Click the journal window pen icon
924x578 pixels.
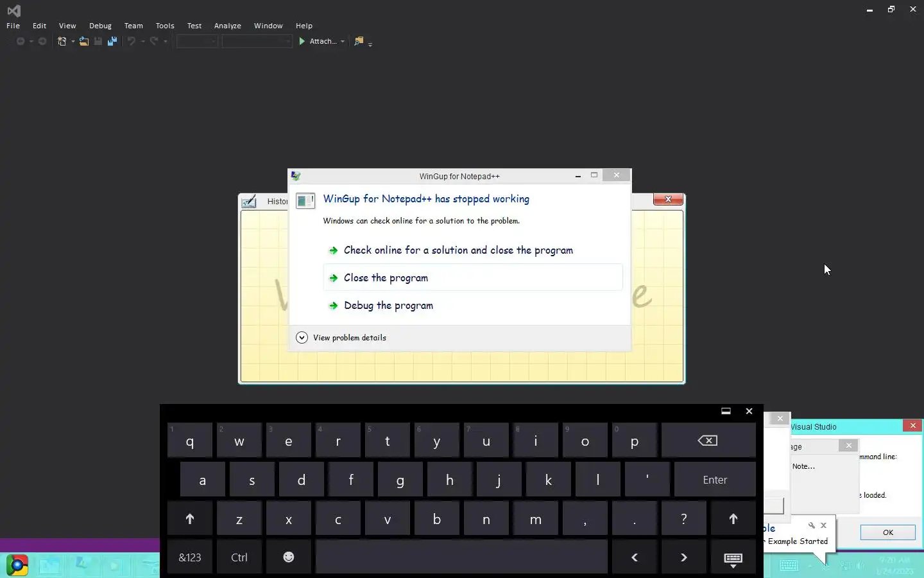pyautogui.click(x=249, y=202)
